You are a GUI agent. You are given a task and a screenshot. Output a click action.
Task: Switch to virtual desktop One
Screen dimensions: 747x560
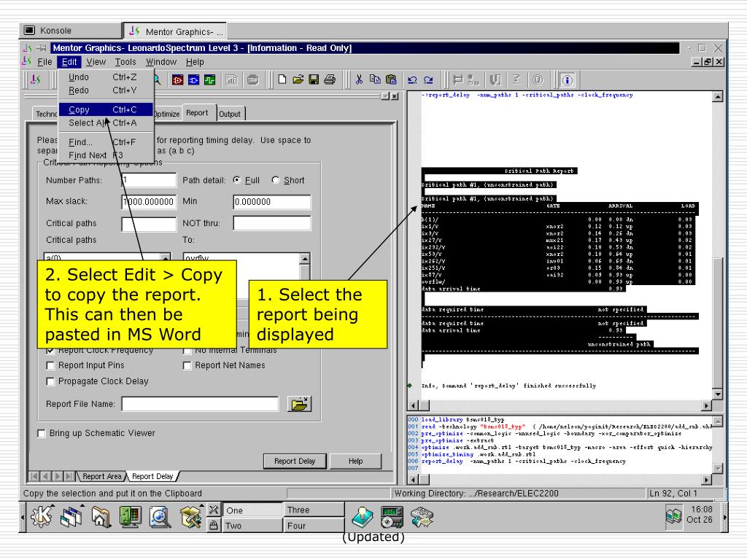coord(252,510)
